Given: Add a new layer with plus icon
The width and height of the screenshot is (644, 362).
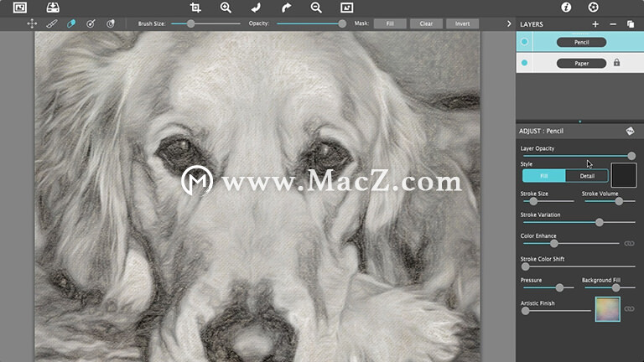Looking at the screenshot, I should pyautogui.click(x=595, y=24).
